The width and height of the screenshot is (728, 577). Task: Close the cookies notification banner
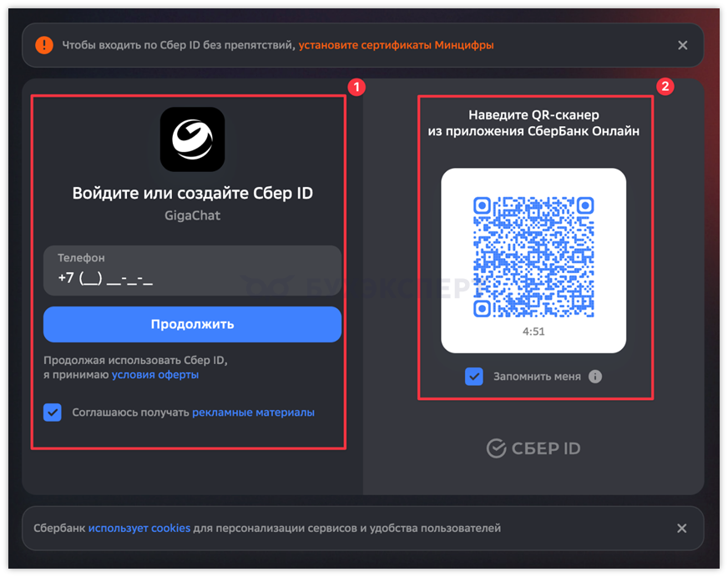tap(681, 529)
